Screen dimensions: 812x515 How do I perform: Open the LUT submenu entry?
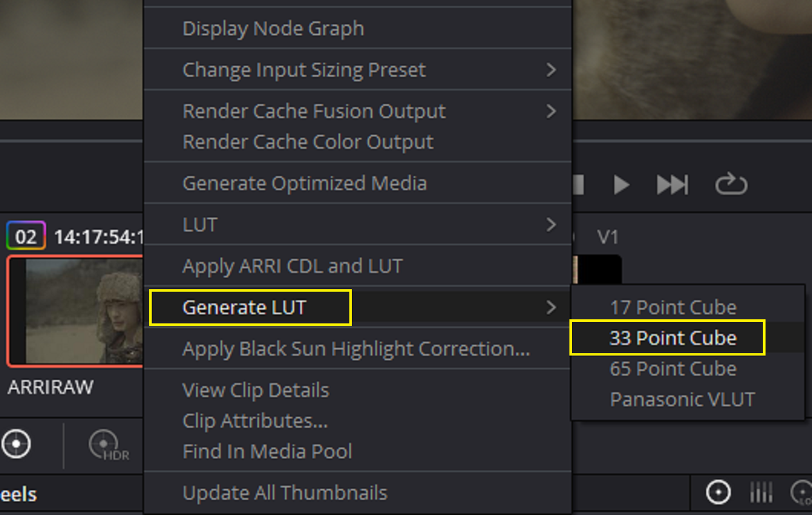pyautogui.click(x=358, y=225)
